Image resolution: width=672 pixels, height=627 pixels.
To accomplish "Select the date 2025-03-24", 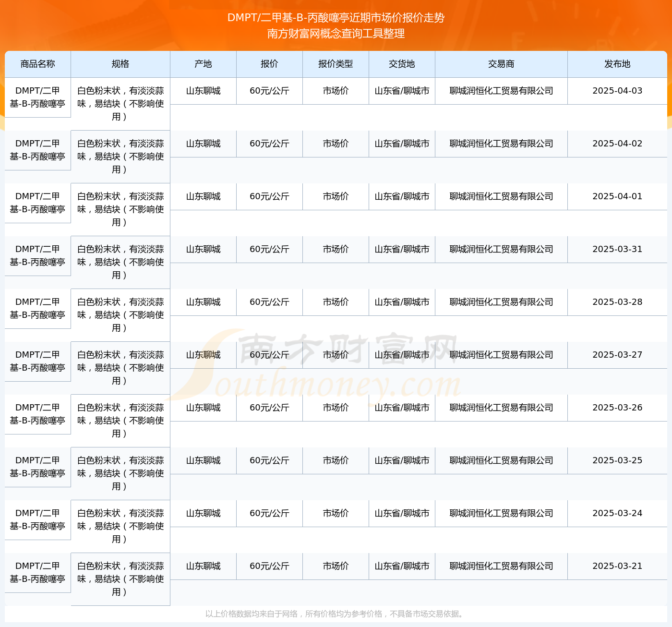I will click(617, 513).
